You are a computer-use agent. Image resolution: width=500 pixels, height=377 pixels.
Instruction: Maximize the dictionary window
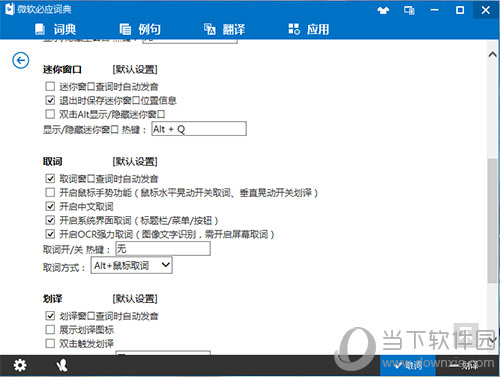[460, 10]
